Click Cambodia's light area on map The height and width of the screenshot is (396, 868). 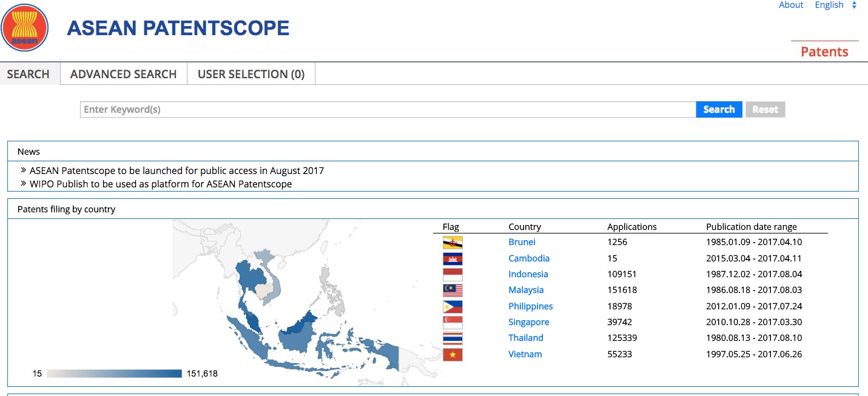click(x=264, y=292)
